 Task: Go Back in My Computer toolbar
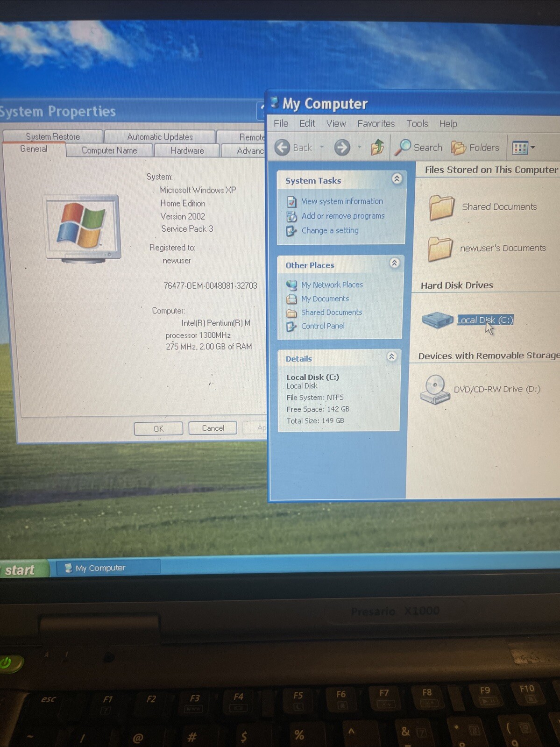(x=293, y=148)
